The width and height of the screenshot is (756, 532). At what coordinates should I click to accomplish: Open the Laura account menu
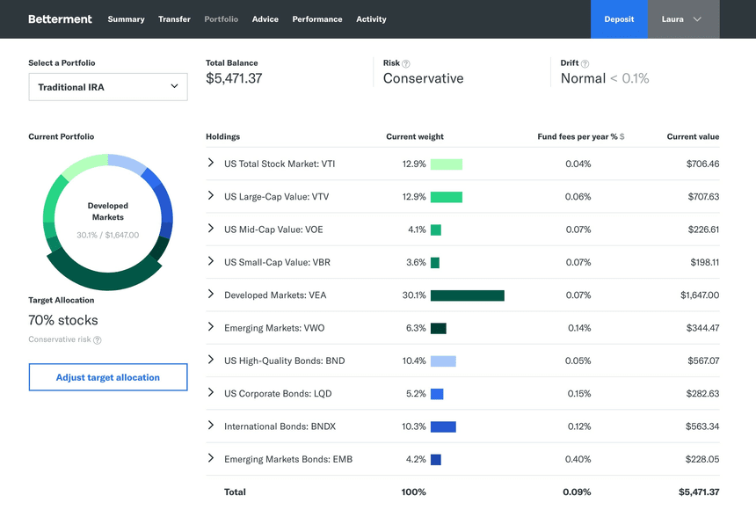[683, 19]
